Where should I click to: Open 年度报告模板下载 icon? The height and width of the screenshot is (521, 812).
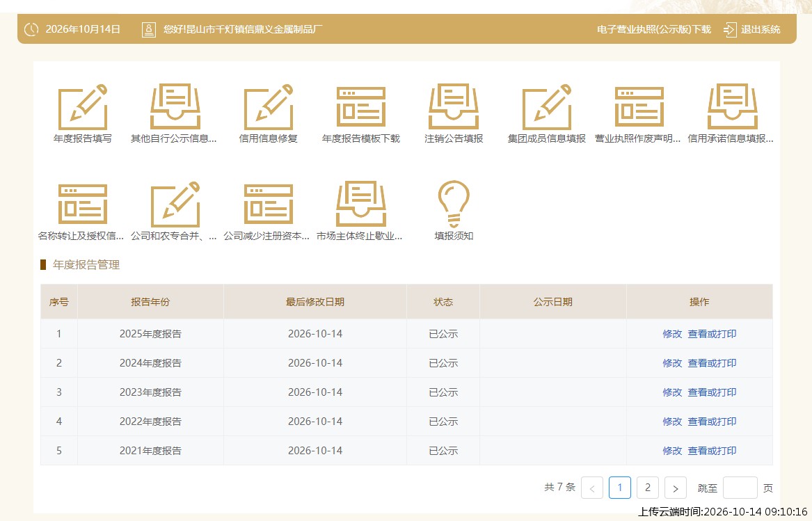pos(361,106)
